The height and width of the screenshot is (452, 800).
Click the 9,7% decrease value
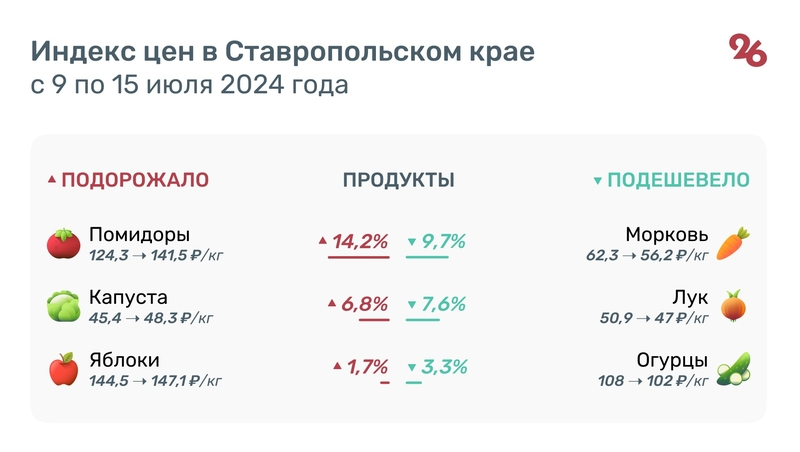click(x=444, y=241)
